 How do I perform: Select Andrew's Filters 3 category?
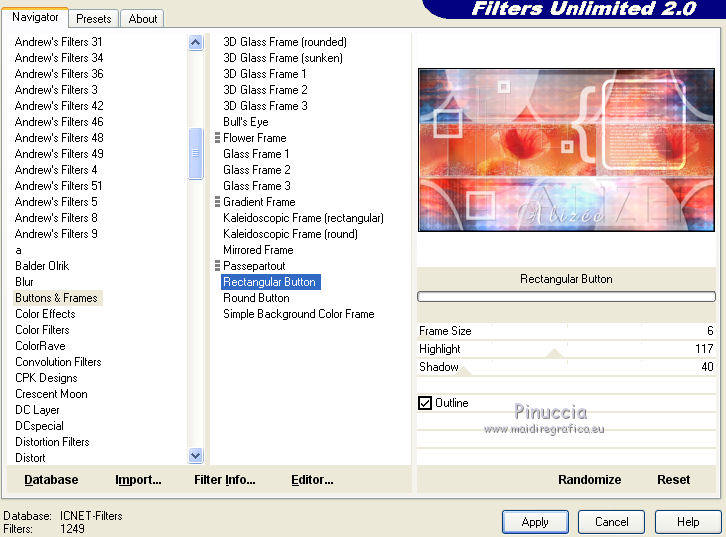point(56,90)
